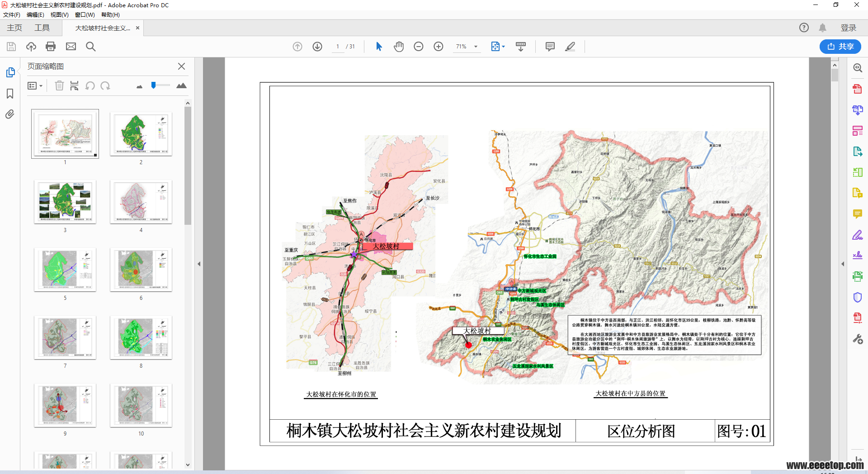Activate the hand pan tool

point(399,47)
